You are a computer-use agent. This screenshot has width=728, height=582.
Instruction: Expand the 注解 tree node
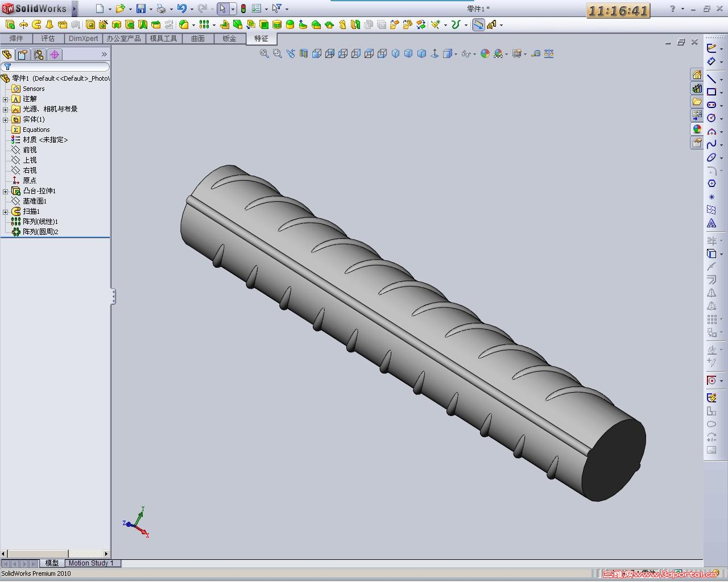(x=6, y=99)
